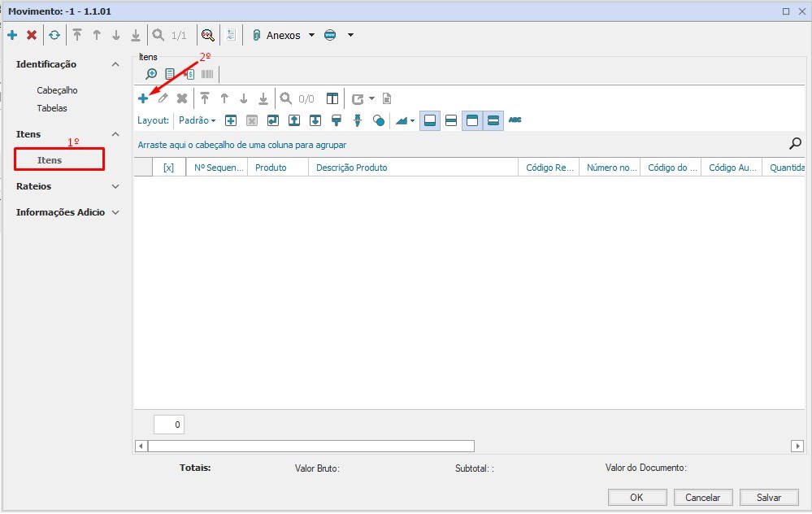Add a new item using the plus icon
Screen dimensions: 812x514
(143, 98)
